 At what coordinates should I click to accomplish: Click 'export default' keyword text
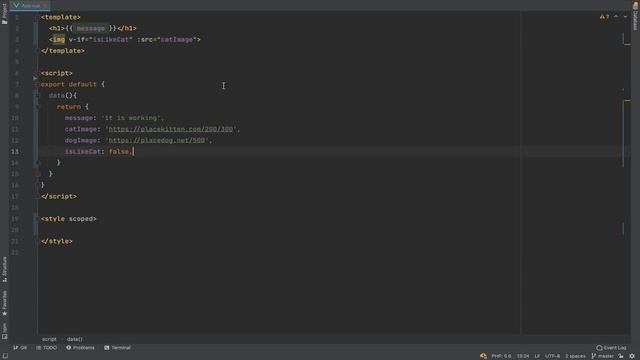(x=69, y=84)
